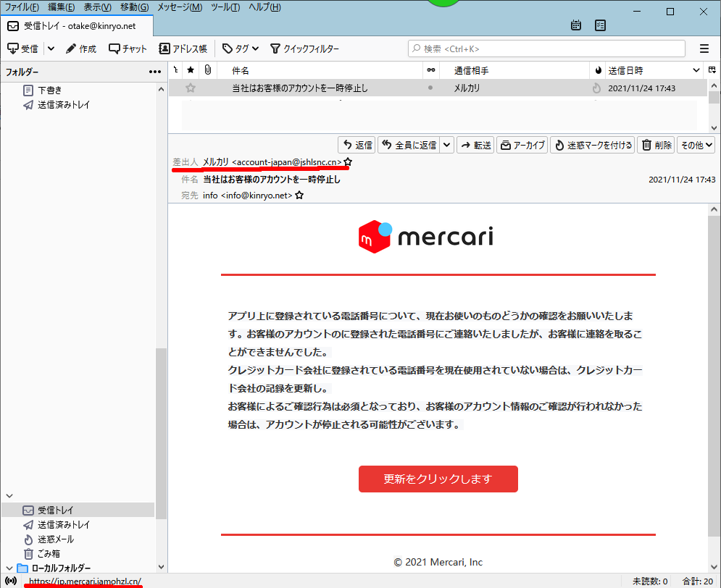Click the 未読数: 0 status bar entry
721x588 pixels.
pos(650,581)
